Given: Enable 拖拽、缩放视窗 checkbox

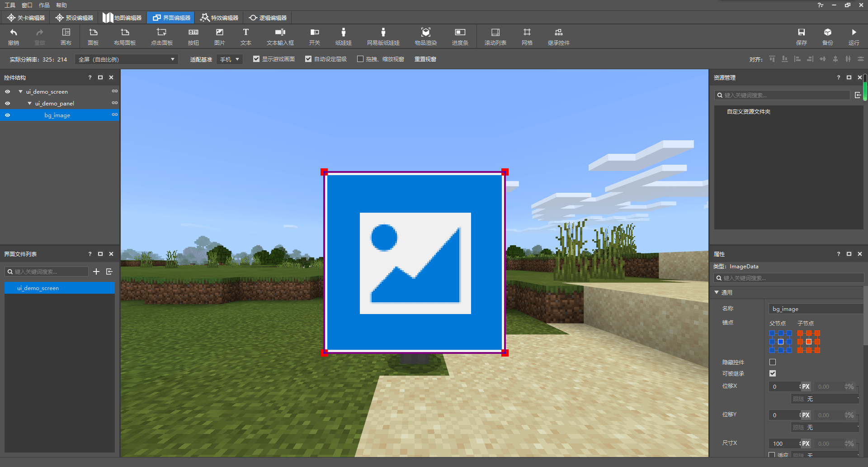Looking at the screenshot, I should (x=360, y=59).
